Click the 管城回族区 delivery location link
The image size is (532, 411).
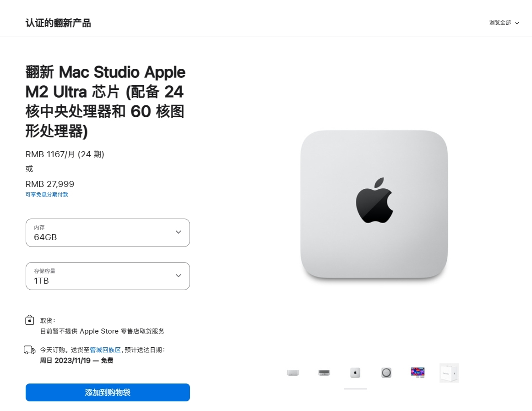point(105,350)
